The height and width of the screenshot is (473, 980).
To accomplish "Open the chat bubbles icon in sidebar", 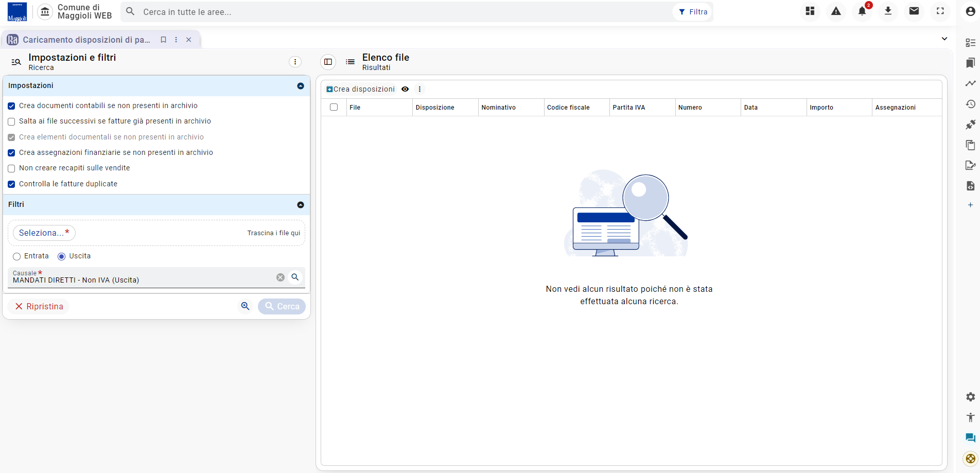I will pyautogui.click(x=970, y=438).
